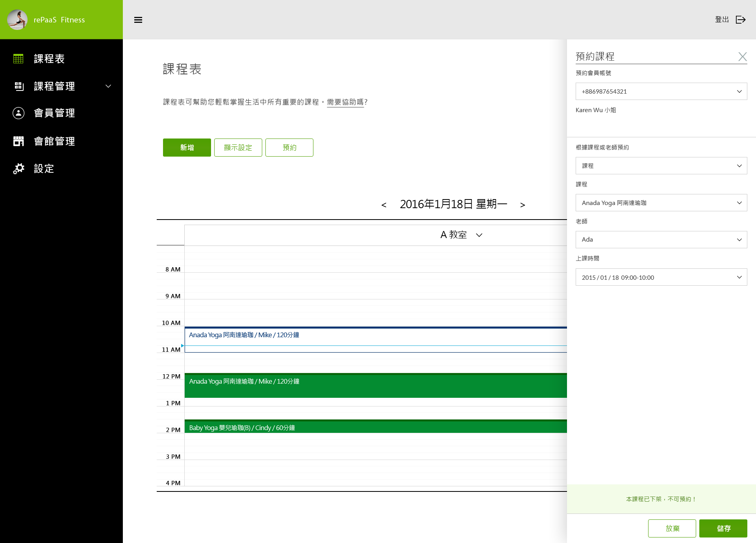Click the logout arrow icon
This screenshot has height=543, width=756.
pyautogui.click(x=741, y=20)
